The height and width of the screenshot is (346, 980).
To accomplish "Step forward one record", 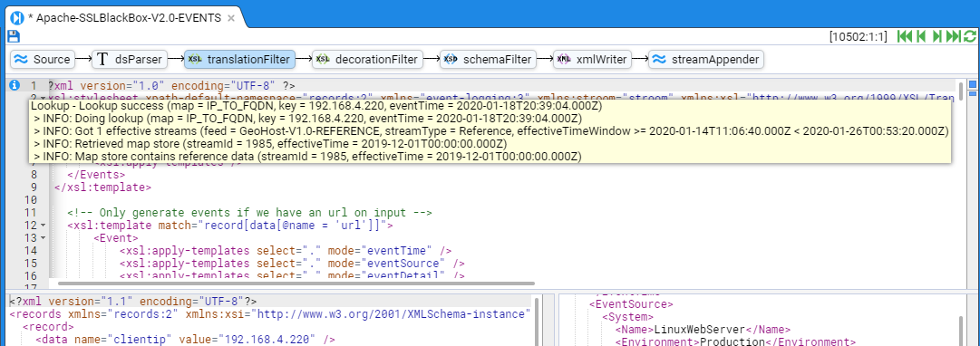I will (936, 37).
